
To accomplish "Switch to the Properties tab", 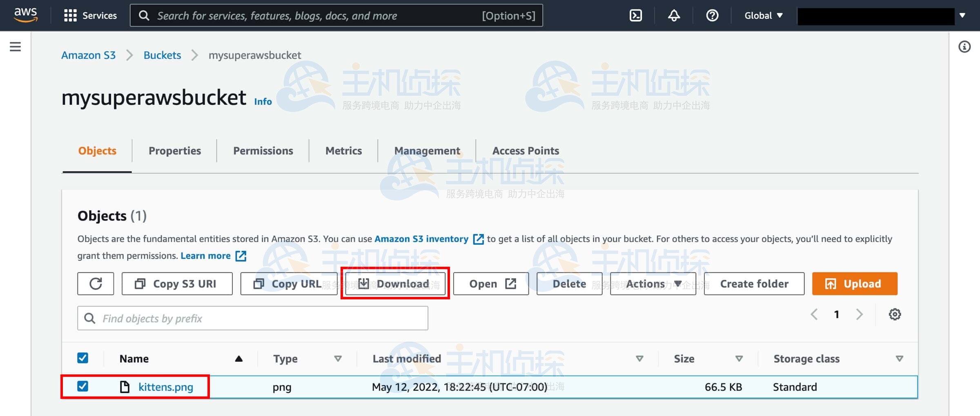I will point(174,151).
